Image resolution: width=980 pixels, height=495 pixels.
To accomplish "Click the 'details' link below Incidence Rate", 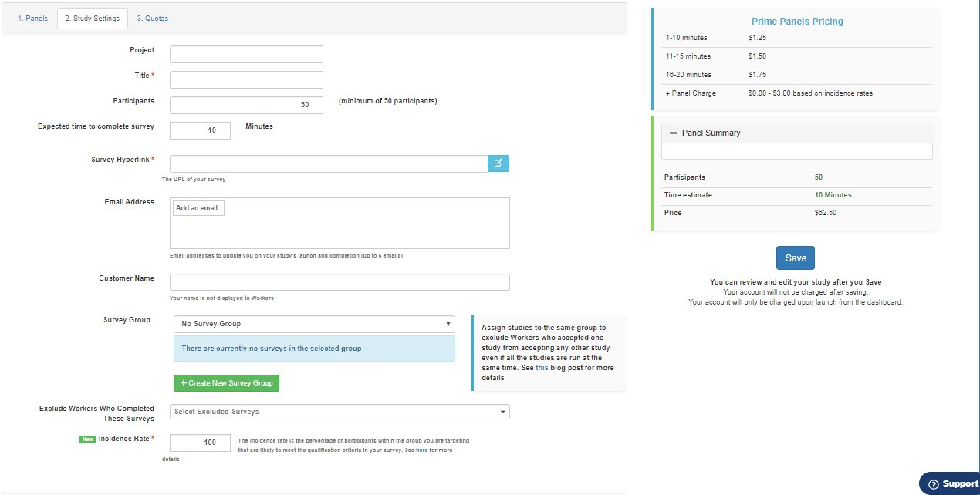I will [171, 459].
